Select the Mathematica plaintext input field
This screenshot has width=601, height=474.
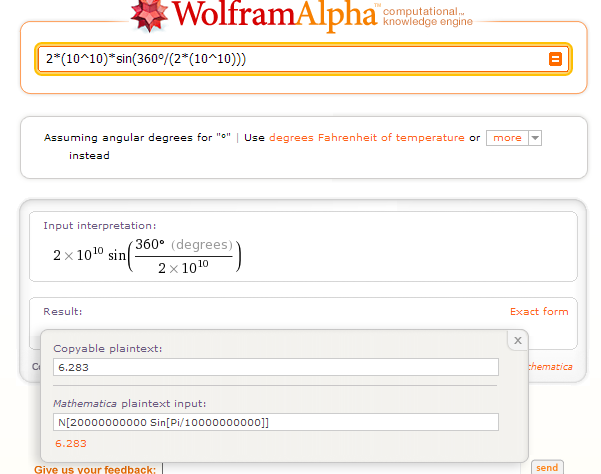click(x=276, y=422)
